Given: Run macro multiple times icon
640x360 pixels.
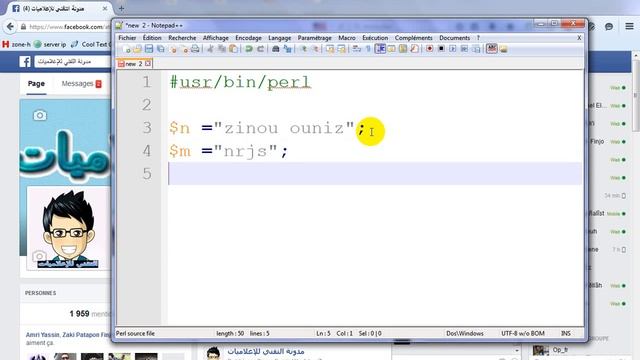Looking at the screenshot, I should (x=464, y=49).
